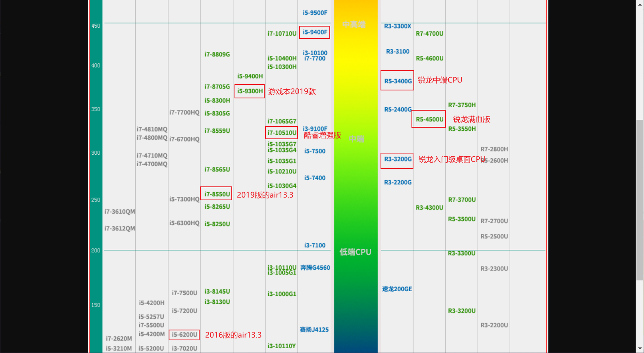Click the R3-3100 label

click(x=398, y=52)
